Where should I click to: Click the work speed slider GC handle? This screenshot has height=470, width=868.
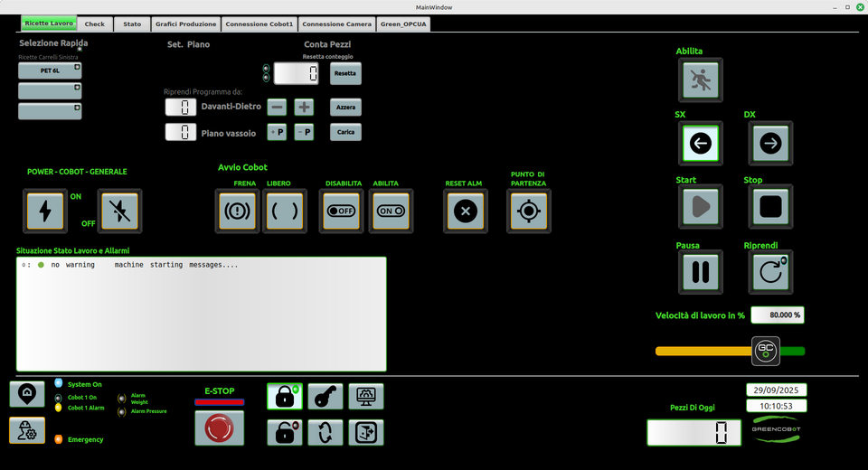click(x=766, y=351)
